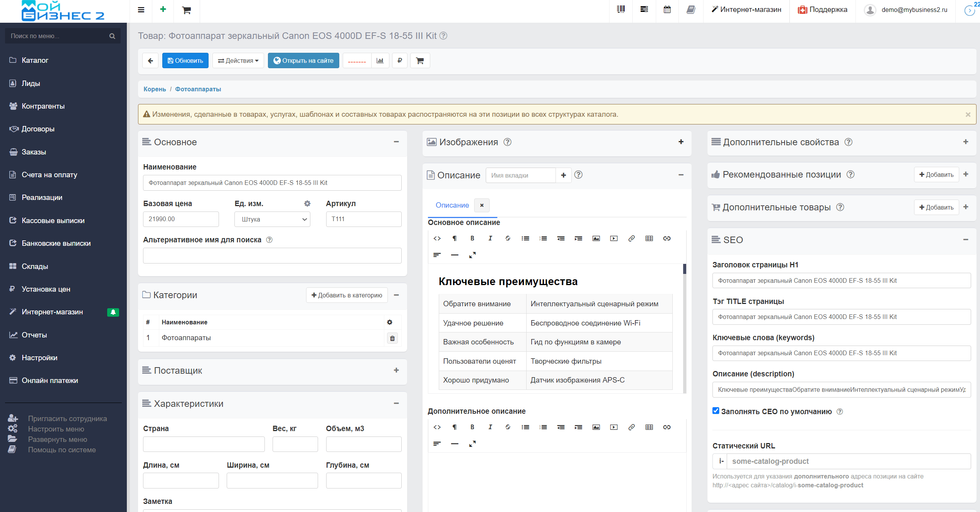
Task: Open the calendar icon in top bar
Action: point(667,10)
